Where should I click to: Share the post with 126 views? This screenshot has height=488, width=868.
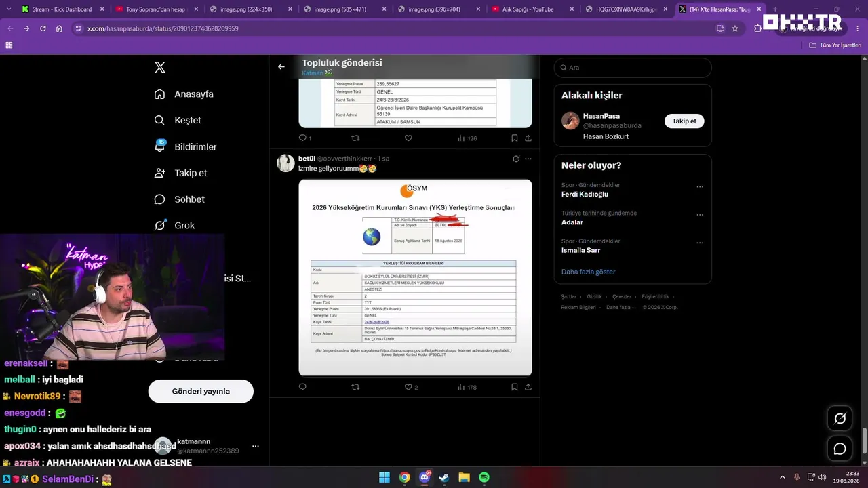[528, 138]
